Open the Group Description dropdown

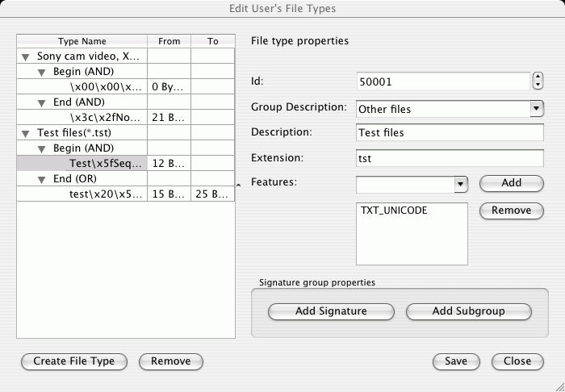point(536,109)
